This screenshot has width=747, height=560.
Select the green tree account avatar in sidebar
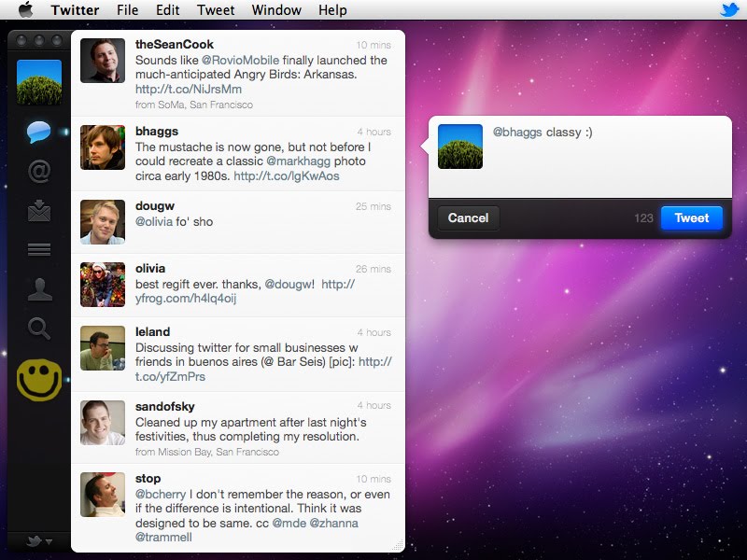tap(39, 82)
